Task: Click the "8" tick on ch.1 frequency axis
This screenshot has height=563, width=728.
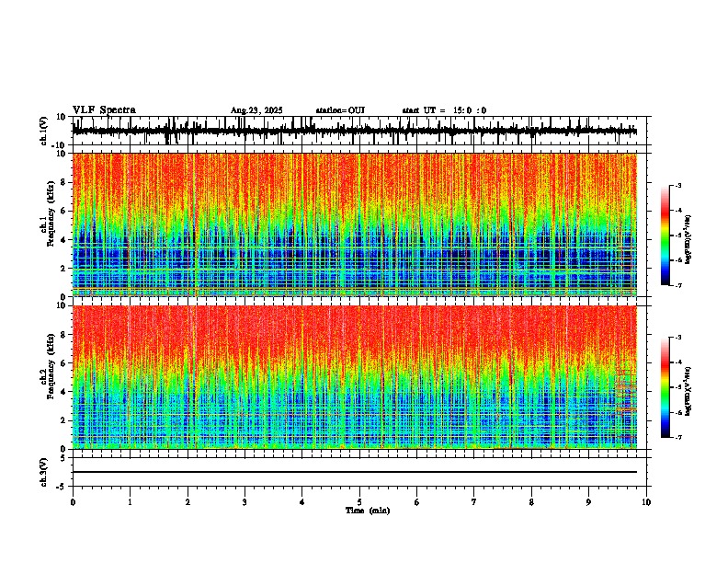Action: (x=63, y=182)
